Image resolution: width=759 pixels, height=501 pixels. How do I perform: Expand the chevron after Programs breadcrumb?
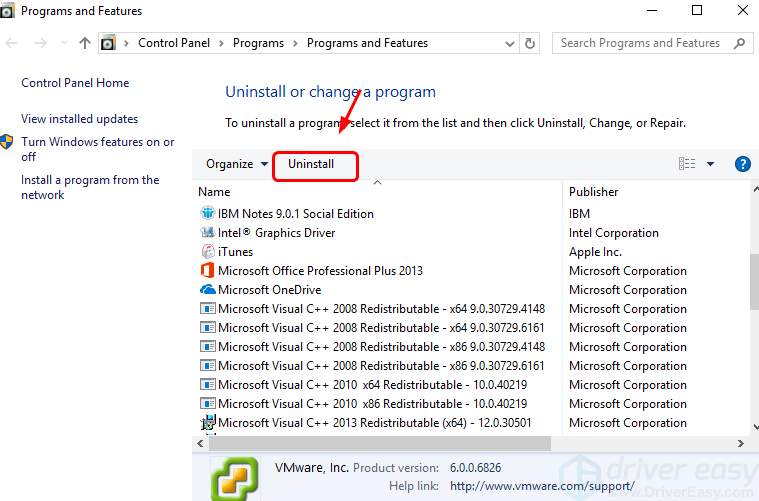[x=295, y=43]
